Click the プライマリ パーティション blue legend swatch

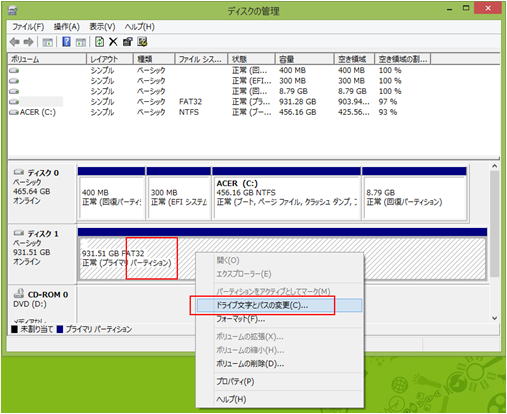(x=60, y=329)
